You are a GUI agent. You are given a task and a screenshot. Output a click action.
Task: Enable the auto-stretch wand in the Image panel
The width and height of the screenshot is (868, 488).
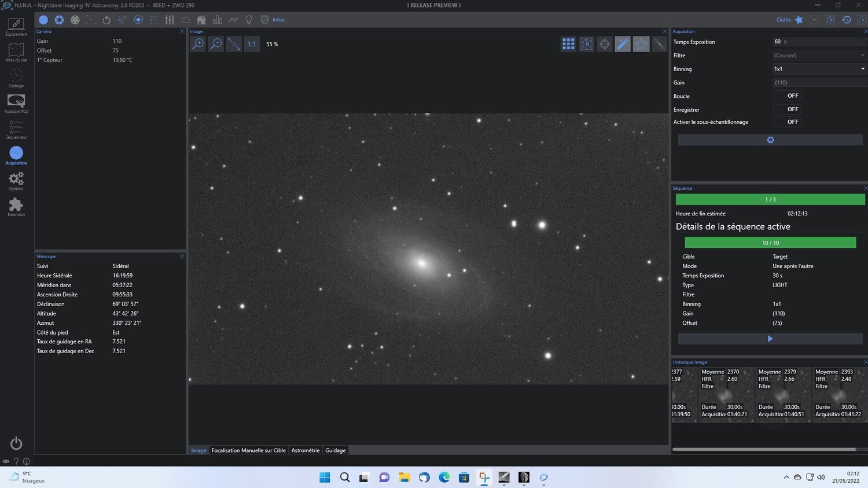[x=623, y=44]
